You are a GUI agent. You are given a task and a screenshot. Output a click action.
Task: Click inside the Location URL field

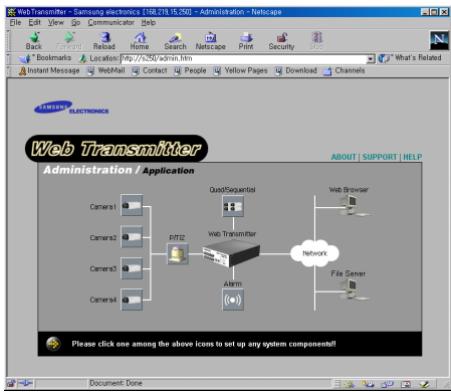(243, 59)
